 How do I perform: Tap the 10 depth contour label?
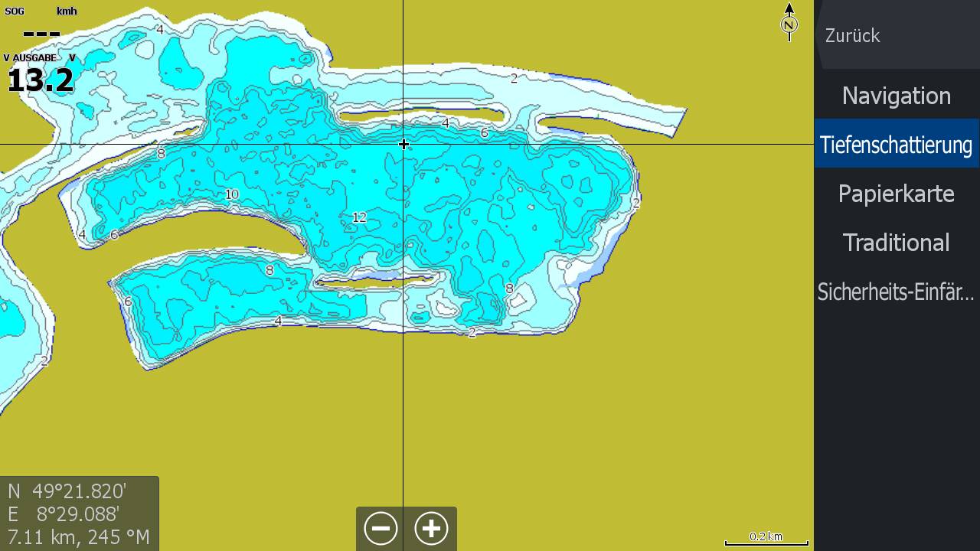click(231, 194)
